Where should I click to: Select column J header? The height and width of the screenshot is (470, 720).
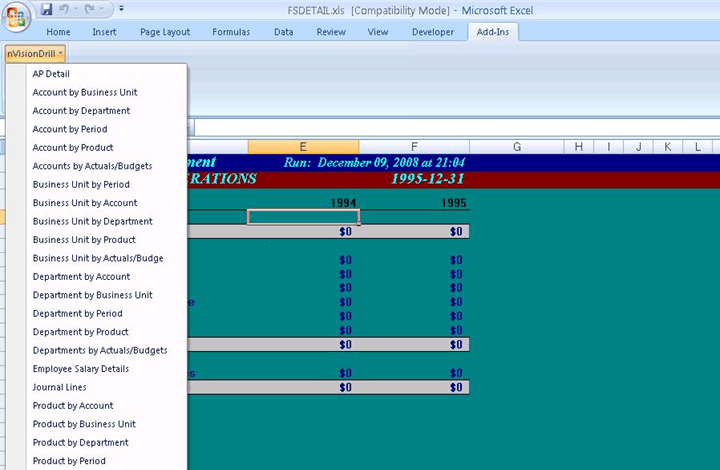[638, 147]
